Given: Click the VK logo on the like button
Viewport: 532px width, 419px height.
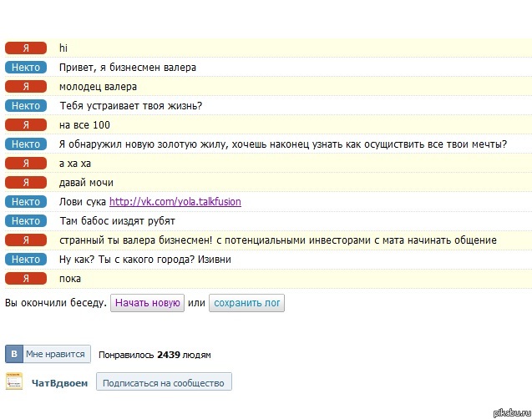Looking at the screenshot, I should (x=14, y=354).
